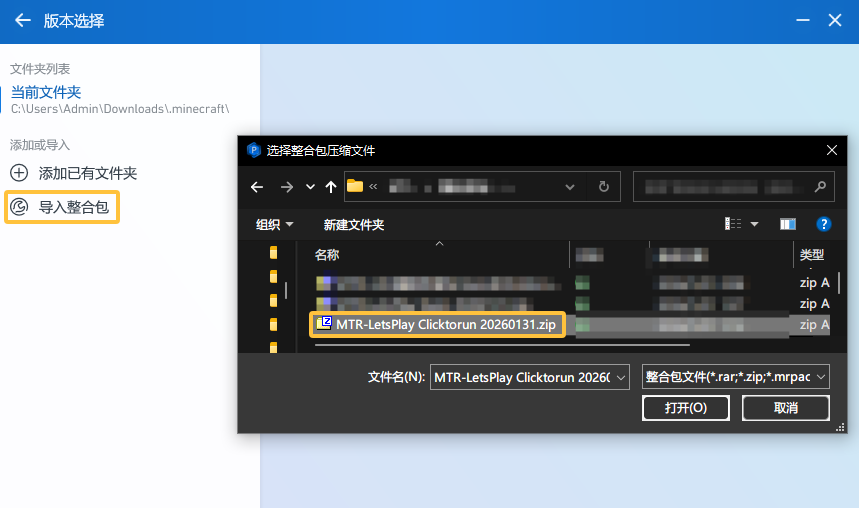
Task: Click the change view layout icon
Action: (734, 224)
